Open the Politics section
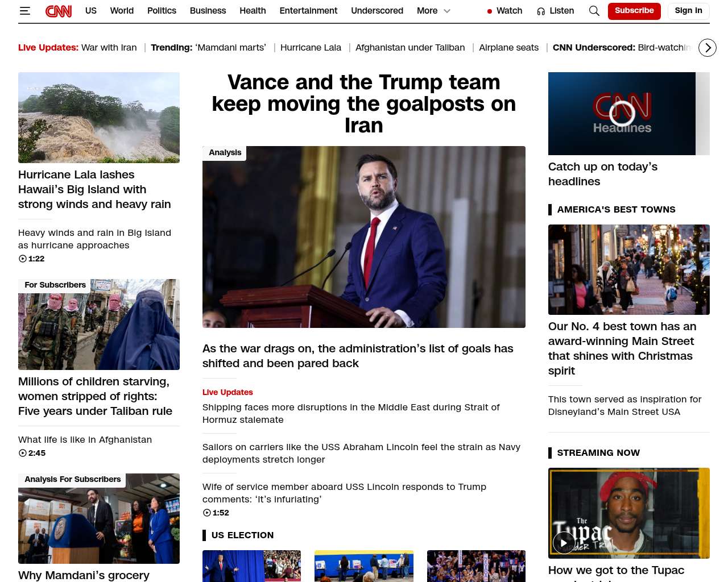 click(x=162, y=11)
